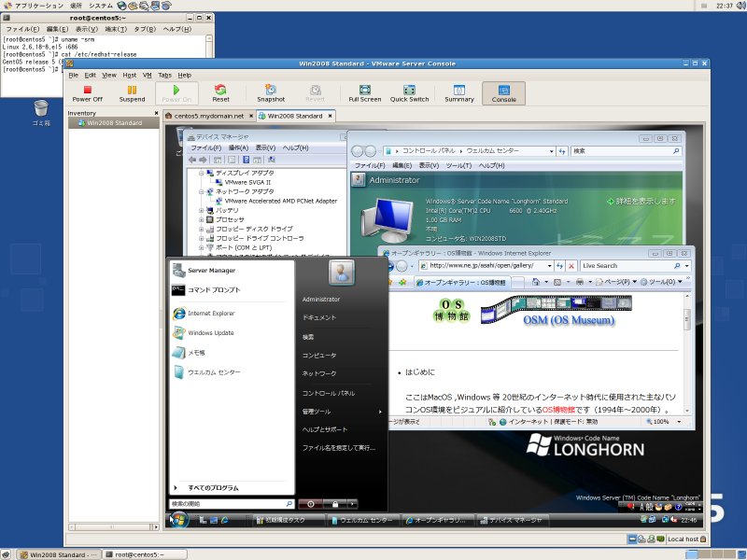747x560 pixels.
Task: Close the Inventory panel
Action: [156, 113]
